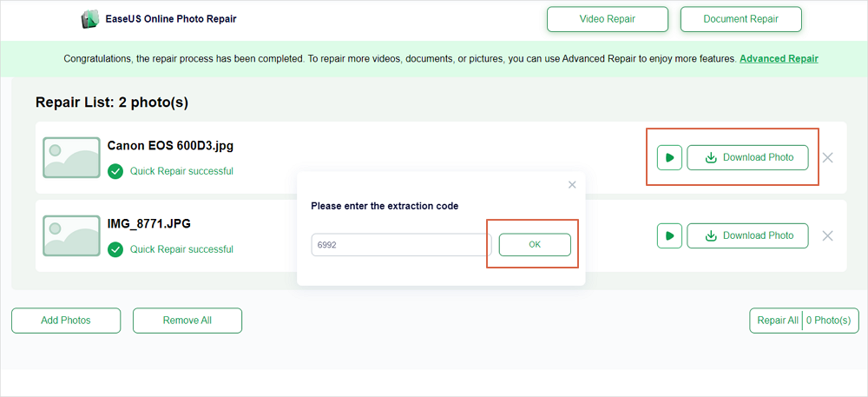868x397 pixels.
Task: Remove IMG_8771.JPG with X icon
Action: [x=828, y=235]
